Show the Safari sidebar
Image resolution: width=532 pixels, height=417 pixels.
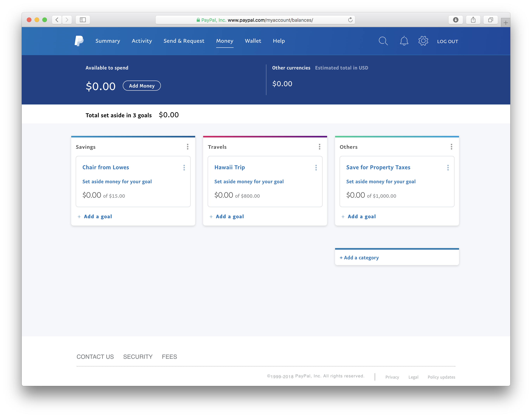tap(83, 20)
